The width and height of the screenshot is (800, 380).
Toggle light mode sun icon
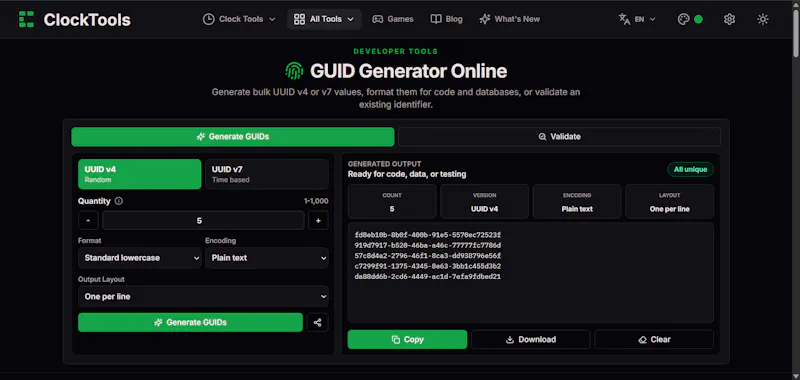763,19
